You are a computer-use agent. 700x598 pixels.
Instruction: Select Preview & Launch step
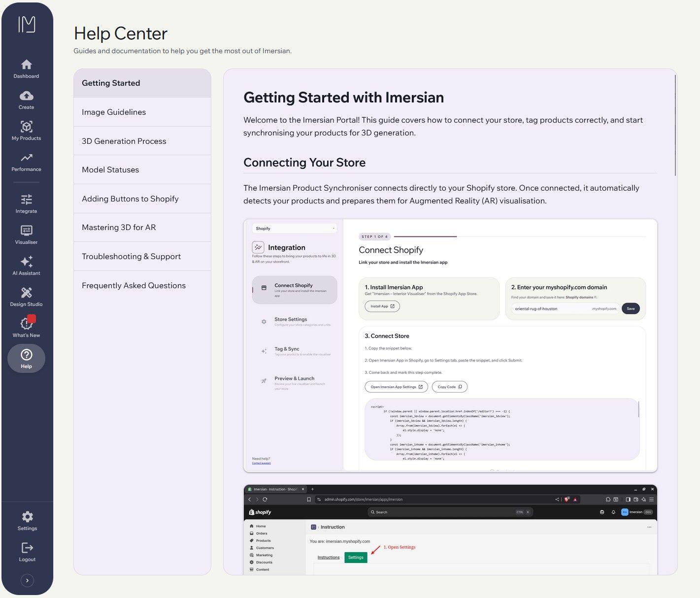pos(295,383)
